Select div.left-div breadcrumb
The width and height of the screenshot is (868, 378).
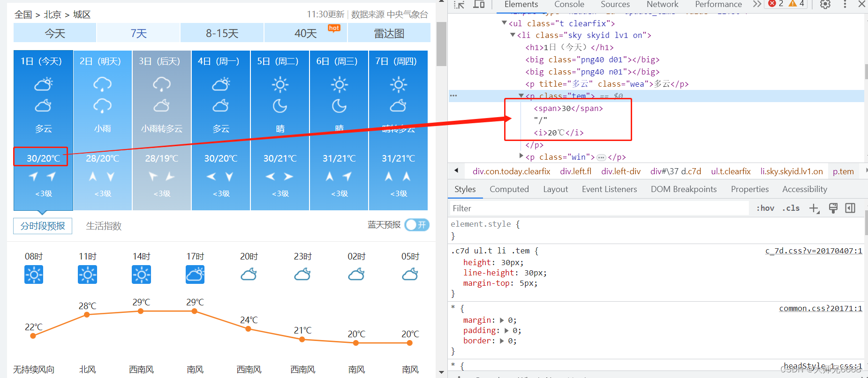[621, 171]
